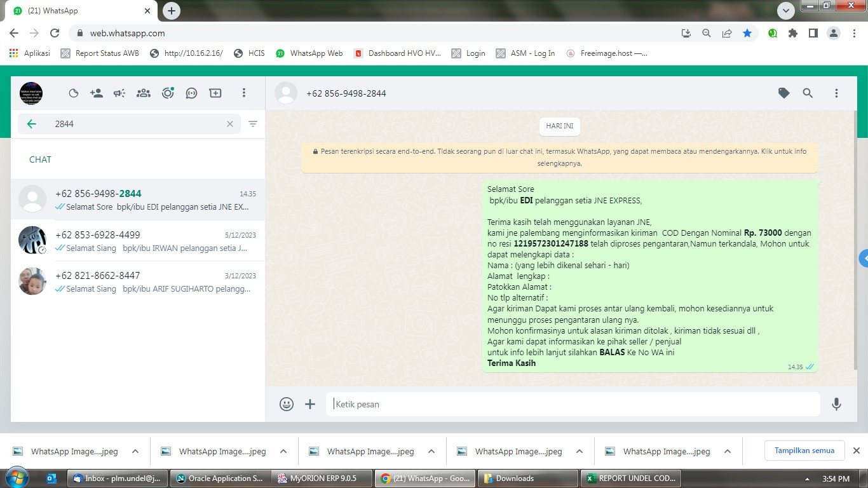The image size is (868, 488).
Task: Open conversation three-dot menu
Action: (x=836, y=93)
